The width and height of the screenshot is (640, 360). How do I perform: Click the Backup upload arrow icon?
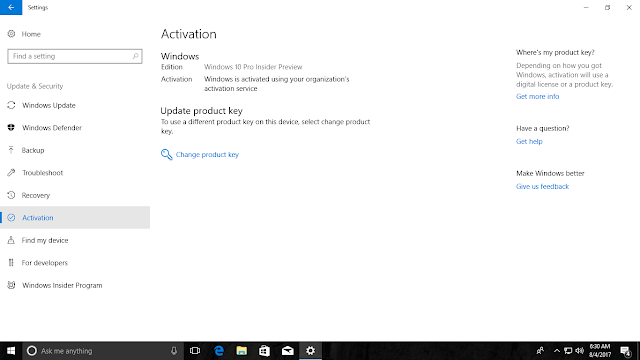point(11,150)
